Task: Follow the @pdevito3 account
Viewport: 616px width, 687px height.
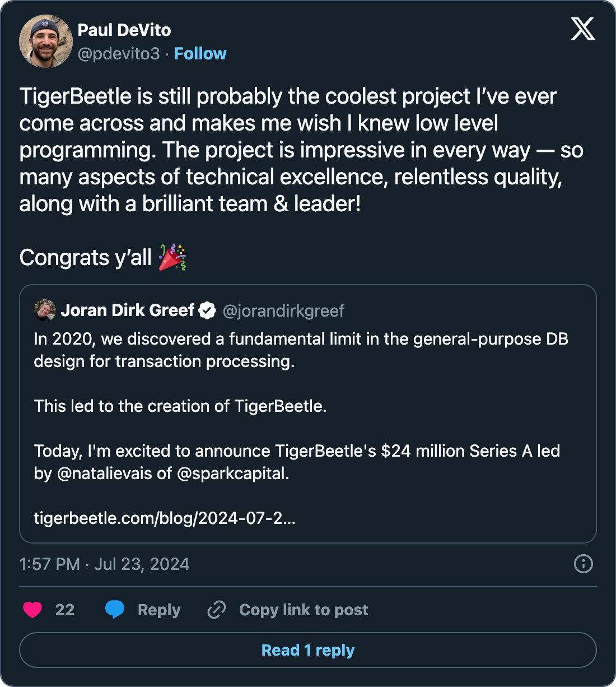Action: coord(200,54)
